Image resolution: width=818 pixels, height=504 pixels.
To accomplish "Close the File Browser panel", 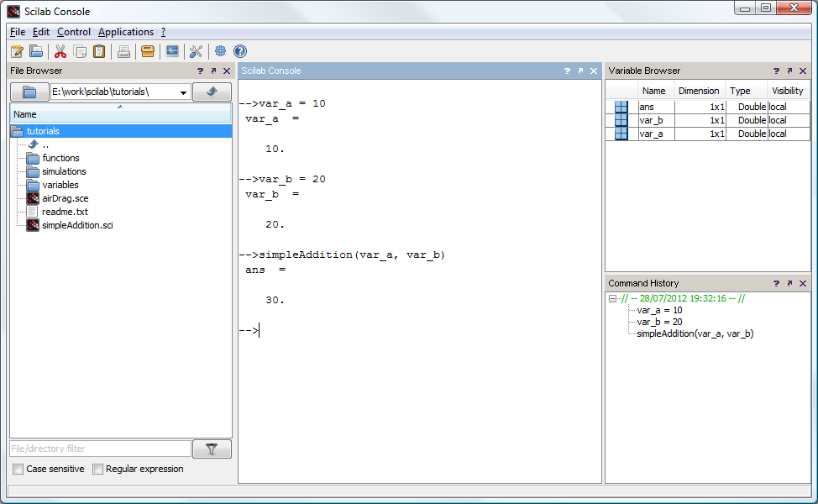I will pyautogui.click(x=227, y=71).
